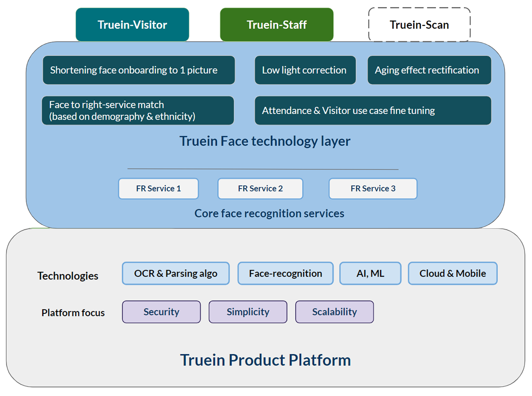Click the FR Service 2 box
The width and height of the screenshot is (532, 396).
[x=260, y=189]
